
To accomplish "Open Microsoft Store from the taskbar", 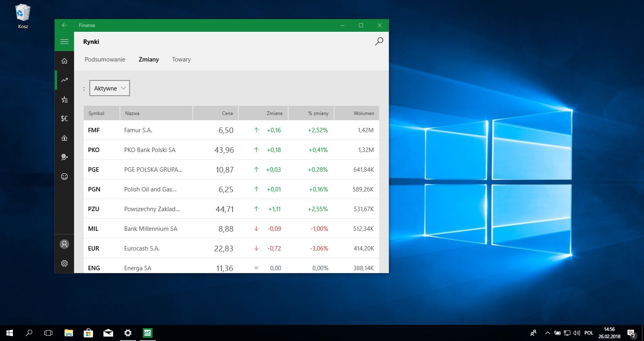I will click(x=88, y=333).
